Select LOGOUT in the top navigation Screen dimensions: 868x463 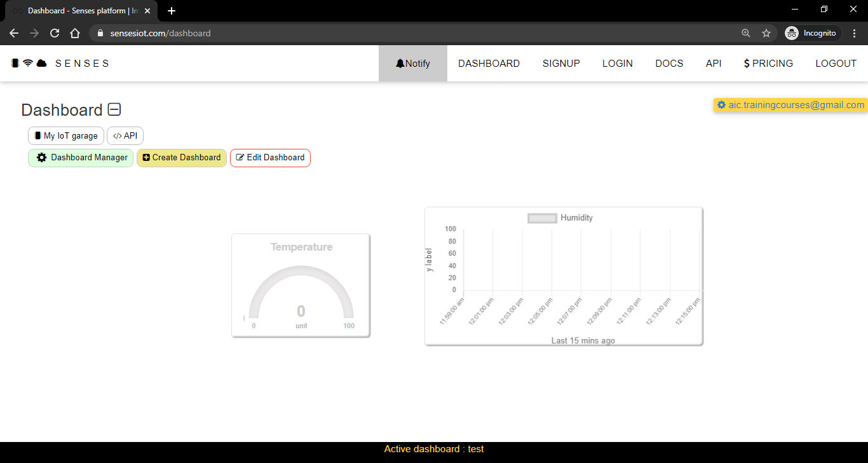coord(836,64)
